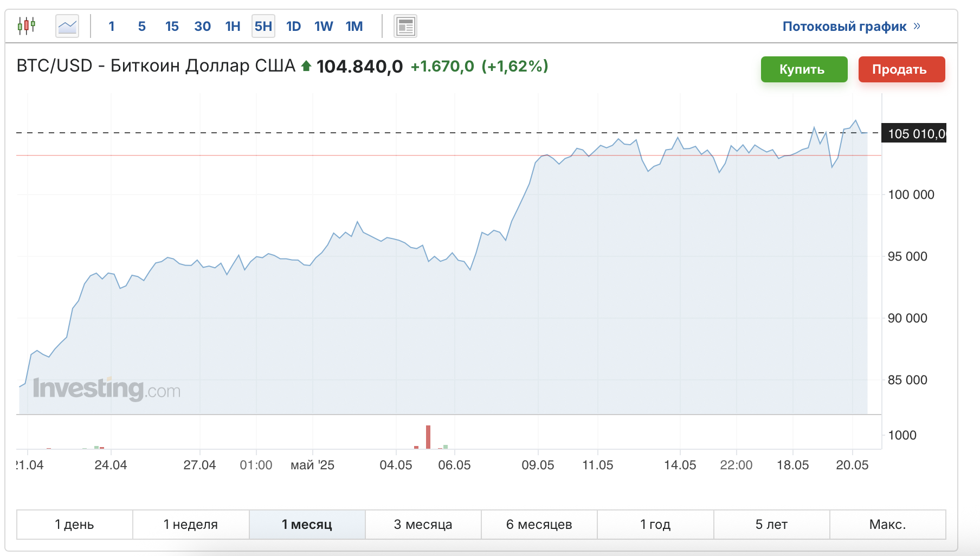The width and height of the screenshot is (980, 556).
Task: Switch to the 1 день range tab
Action: [x=75, y=525]
